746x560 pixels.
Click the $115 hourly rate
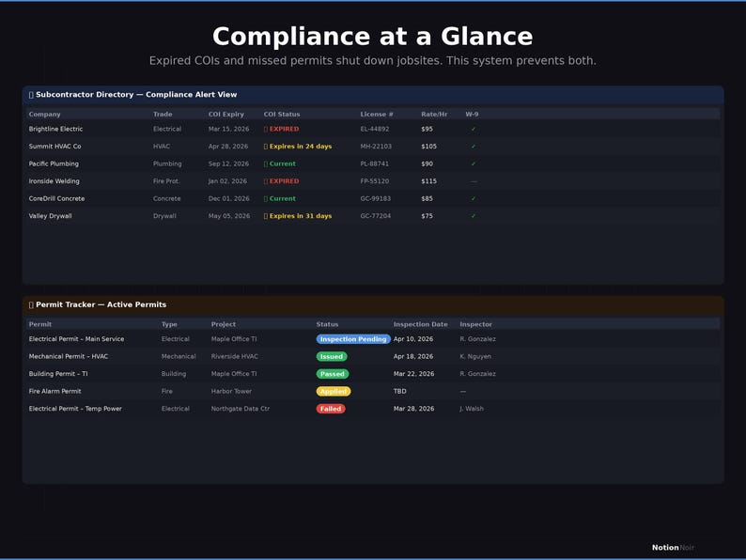[x=428, y=181]
